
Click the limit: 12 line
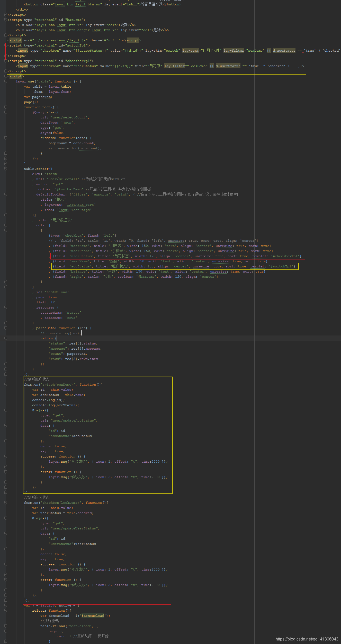pos(45,302)
